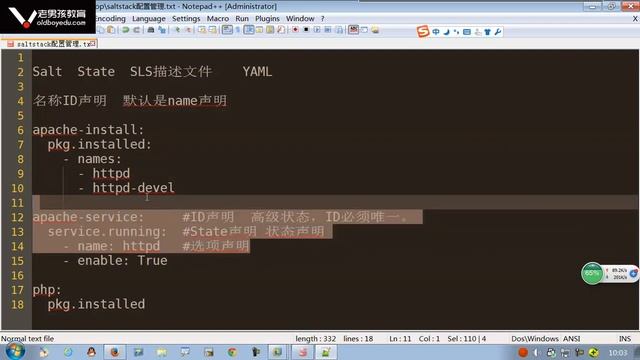Click the green 65% floating widget
The image size is (640, 360).
pyautogui.click(x=592, y=273)
